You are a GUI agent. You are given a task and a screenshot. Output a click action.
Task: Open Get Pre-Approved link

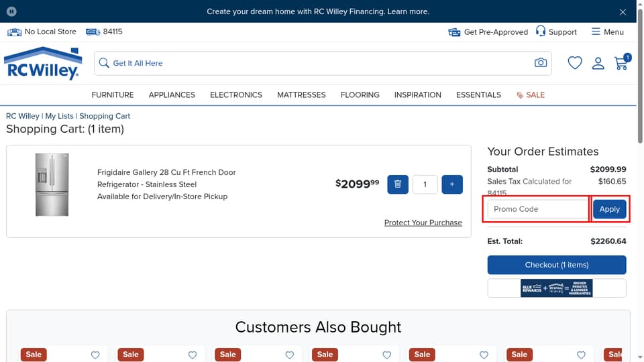[488, 32]
